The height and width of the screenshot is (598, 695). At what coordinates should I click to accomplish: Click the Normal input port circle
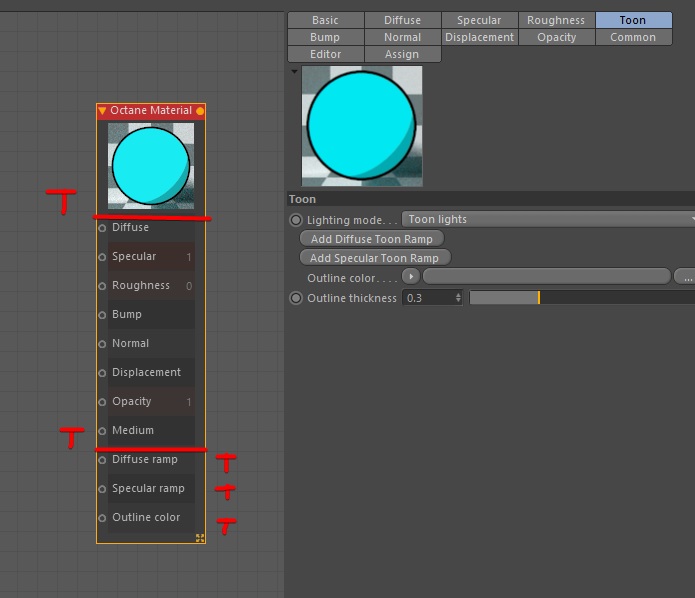click(102, 344)
